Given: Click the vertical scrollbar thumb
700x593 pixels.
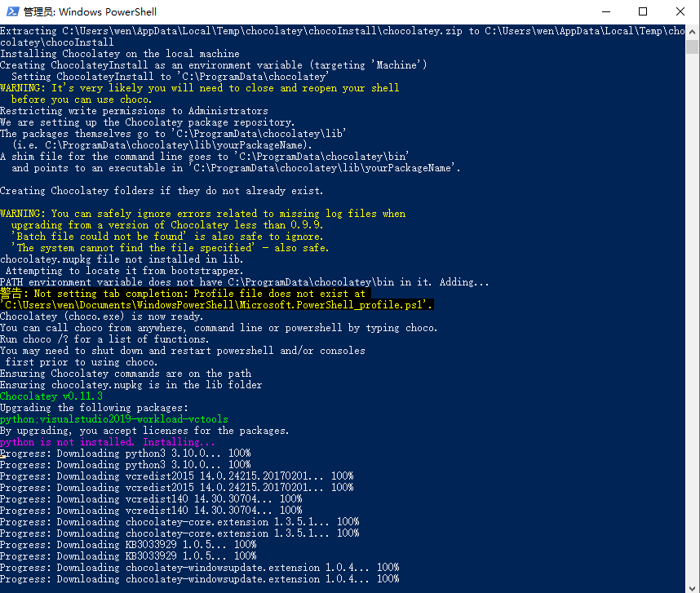Looking at the screenshot, I should [692, 46].
